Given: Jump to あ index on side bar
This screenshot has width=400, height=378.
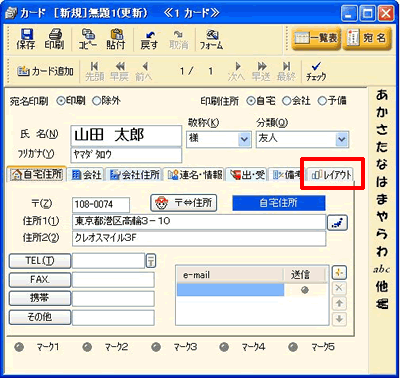Looking at the screenshot, I should coord(382,95).
